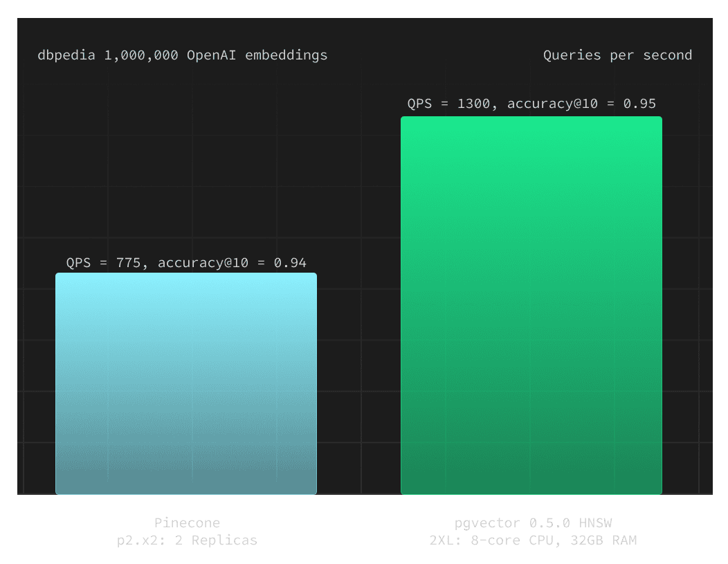The image size is (728, 564).
Task: Click the 'Queries per second' label
Action: (617, 55)
